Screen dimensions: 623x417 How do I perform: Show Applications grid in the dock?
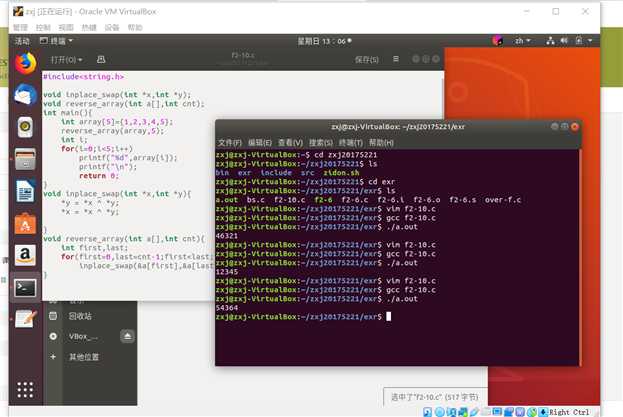pos(25,390)
